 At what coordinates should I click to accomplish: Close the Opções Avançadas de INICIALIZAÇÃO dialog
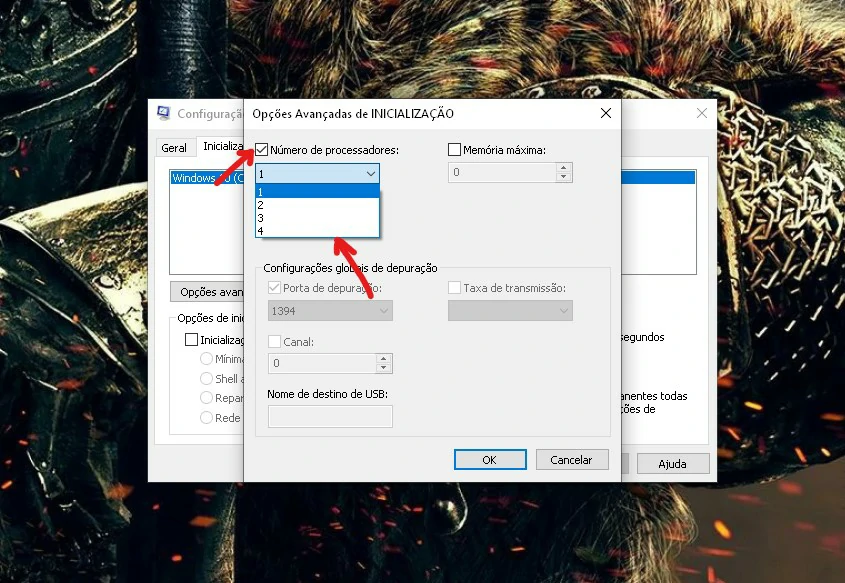[x=606, y=113]
